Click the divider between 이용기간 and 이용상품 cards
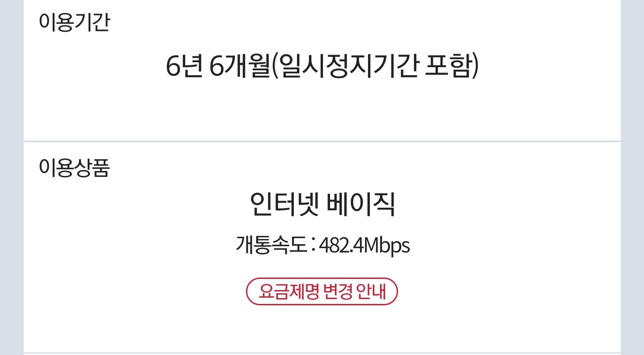 tap(322, 141)
